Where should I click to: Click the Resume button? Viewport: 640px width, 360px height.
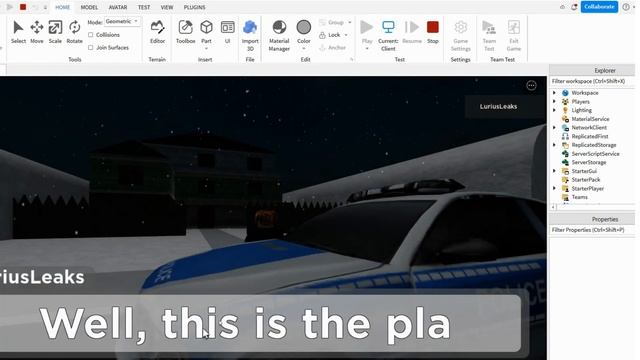point(412,32)
